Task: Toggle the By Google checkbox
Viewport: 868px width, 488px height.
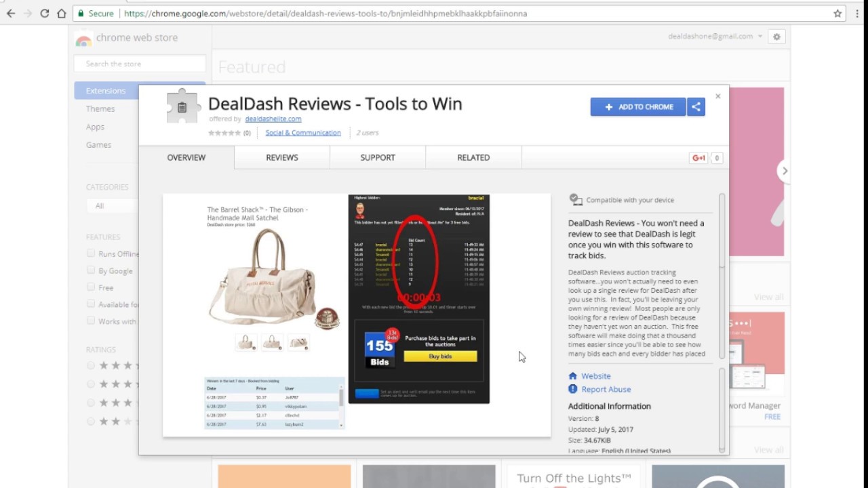Action: (x=91, y=270)
